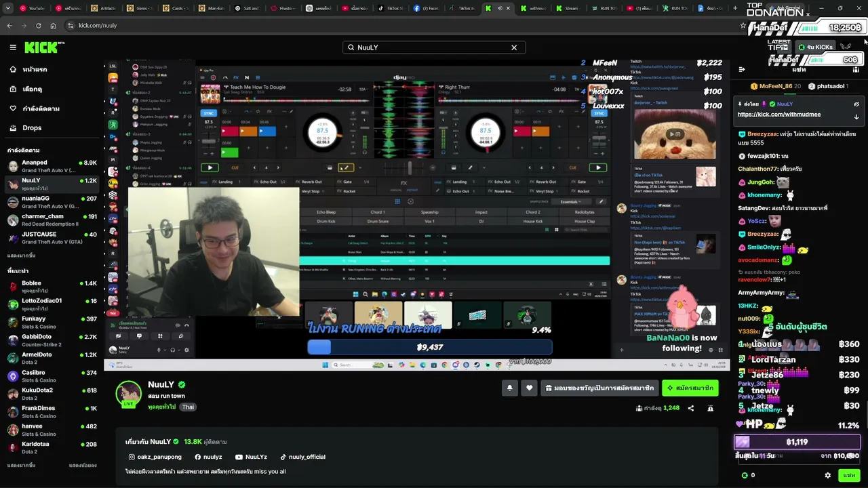Toggle the notification bell for NuuLY
The width and height of the screenshot is (868, 488).
point(510,388)
